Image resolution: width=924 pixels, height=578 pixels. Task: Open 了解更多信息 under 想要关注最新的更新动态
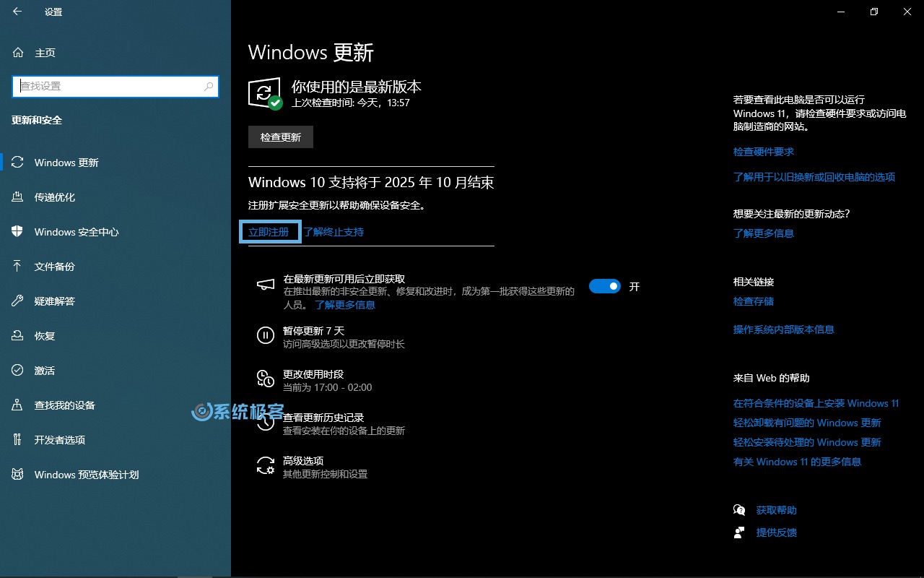point(764,233)
